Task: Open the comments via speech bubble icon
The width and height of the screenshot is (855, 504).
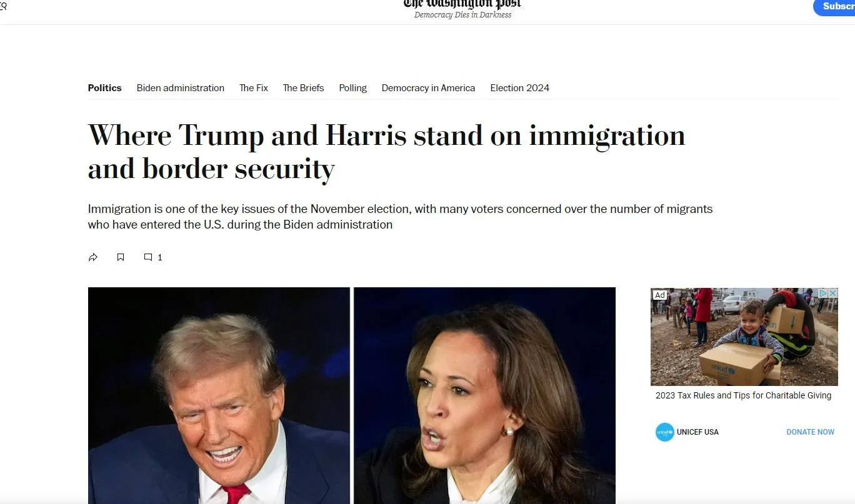Action: click(x=148, y=257)
